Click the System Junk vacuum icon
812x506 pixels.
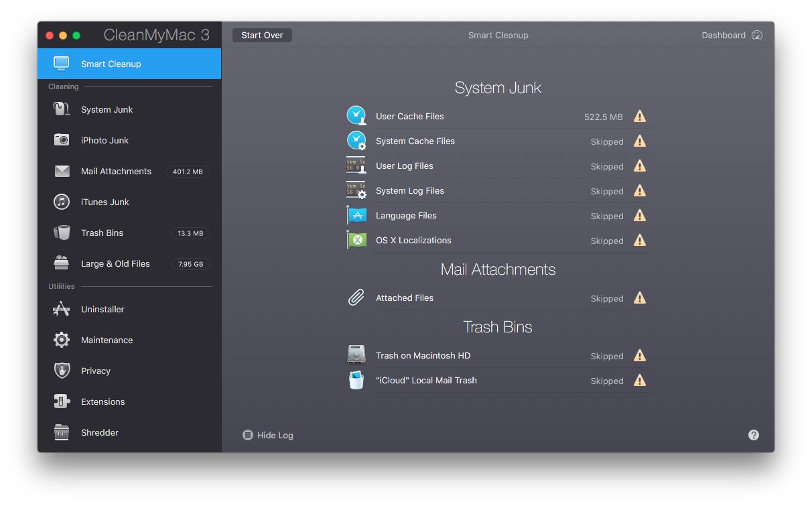pos(62,109)
